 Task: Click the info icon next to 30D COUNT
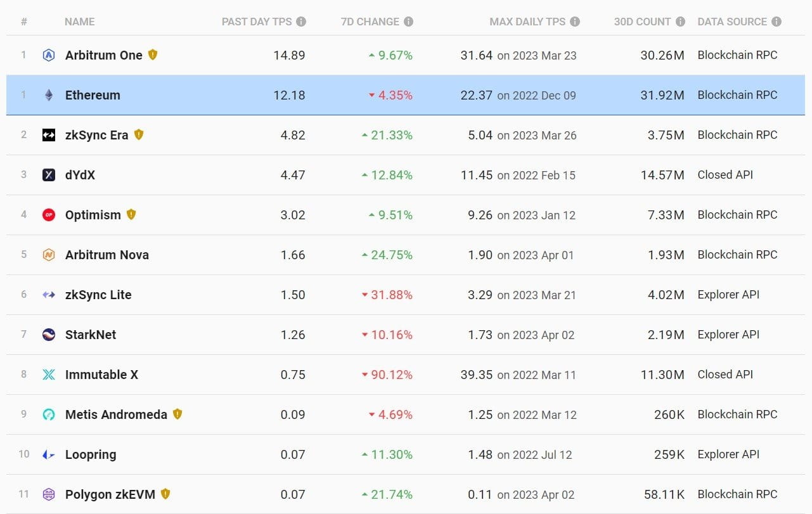pyautogui.click(x=680, y=22)
